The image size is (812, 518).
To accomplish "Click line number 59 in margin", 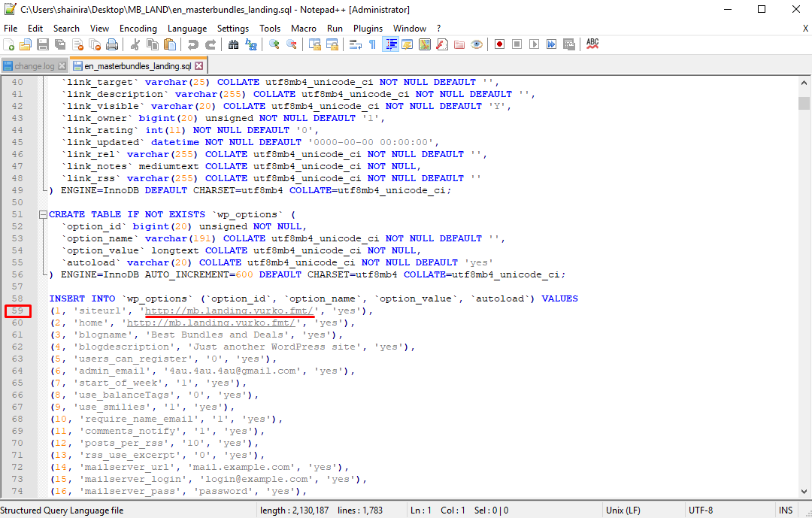I will 17,310.
